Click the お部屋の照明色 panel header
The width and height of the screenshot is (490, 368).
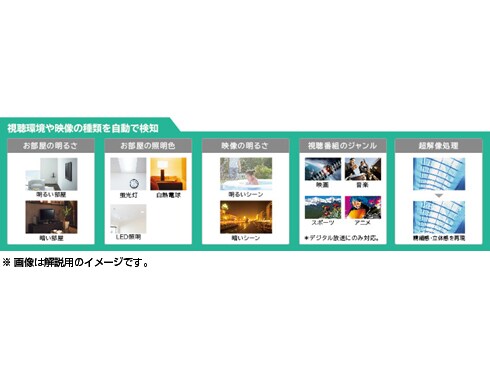pyautogui.click(x=148, y=146)
